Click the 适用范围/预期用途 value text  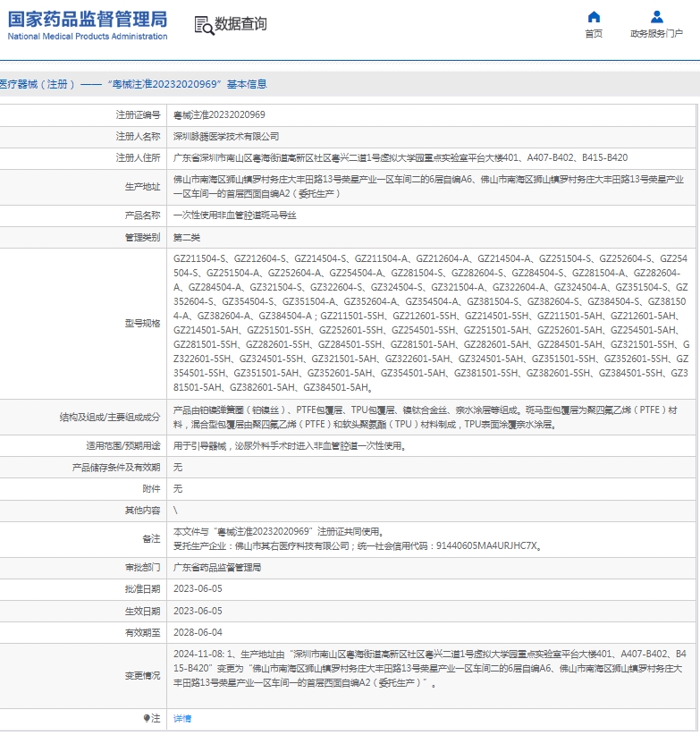coord(290,446)
